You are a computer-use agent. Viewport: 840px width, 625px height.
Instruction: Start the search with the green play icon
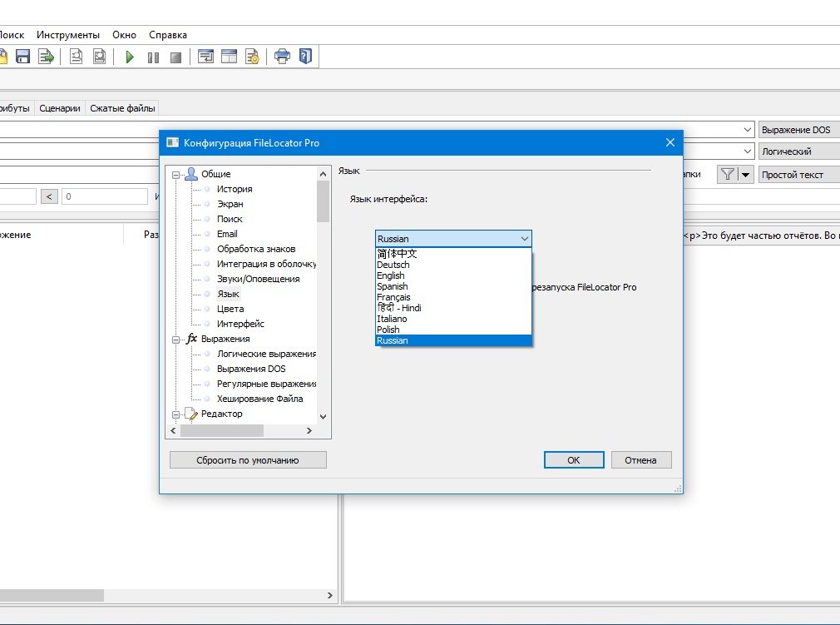tap(130, 57)
